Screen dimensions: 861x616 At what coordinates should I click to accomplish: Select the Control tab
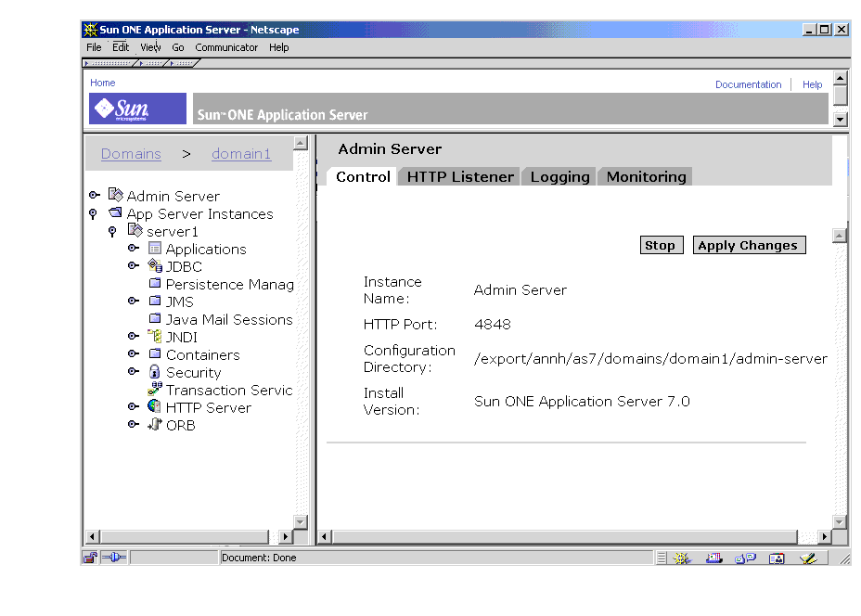click(x=363, y=177)
